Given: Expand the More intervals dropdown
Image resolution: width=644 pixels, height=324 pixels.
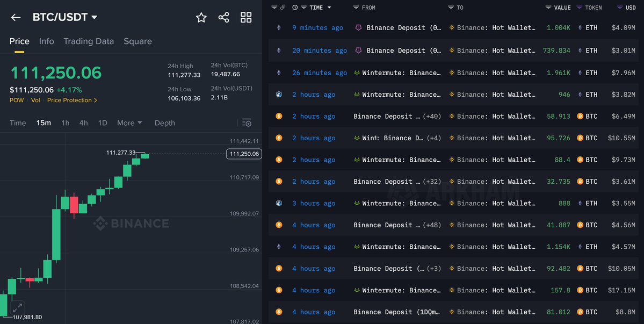Looking at the screenshot, I should tap(129, 123).
